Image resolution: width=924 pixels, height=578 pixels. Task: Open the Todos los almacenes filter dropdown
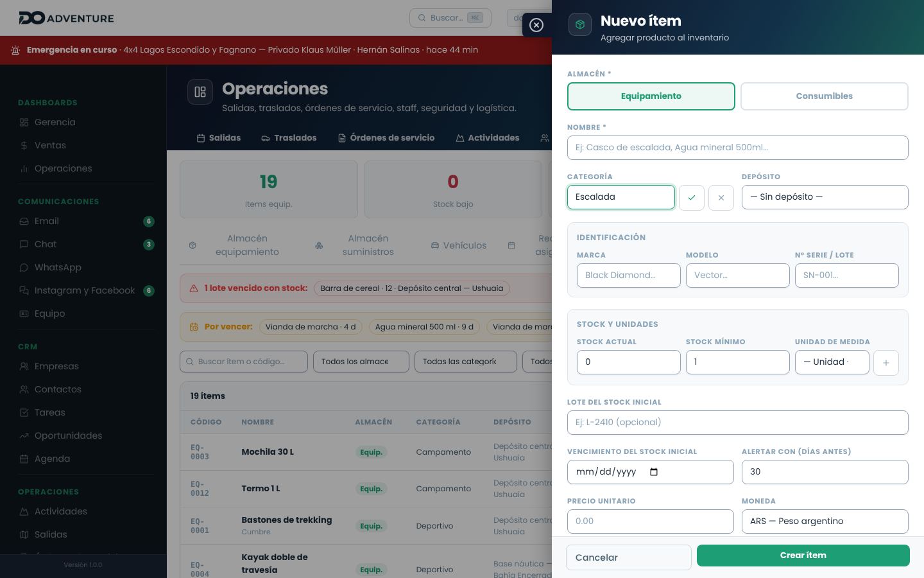(361, 362)
